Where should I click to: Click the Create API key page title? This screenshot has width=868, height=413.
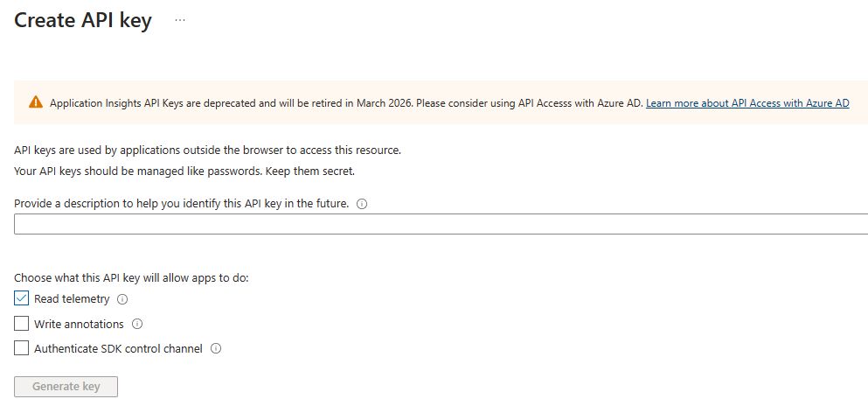83,21
